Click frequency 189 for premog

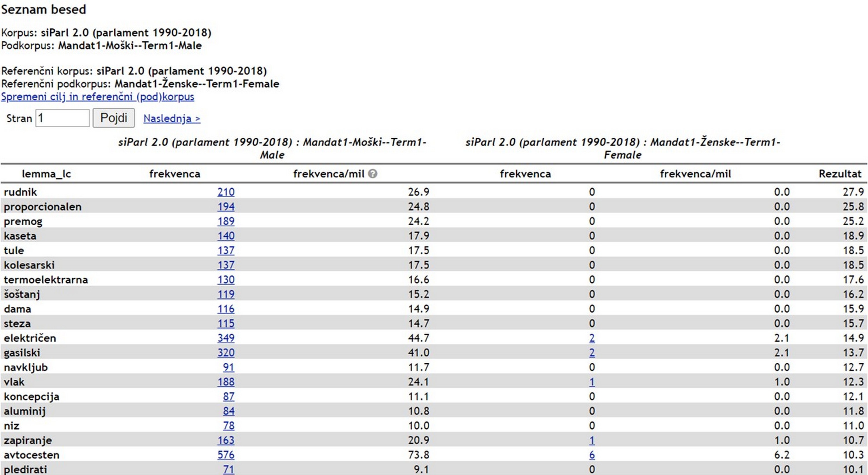226,221
